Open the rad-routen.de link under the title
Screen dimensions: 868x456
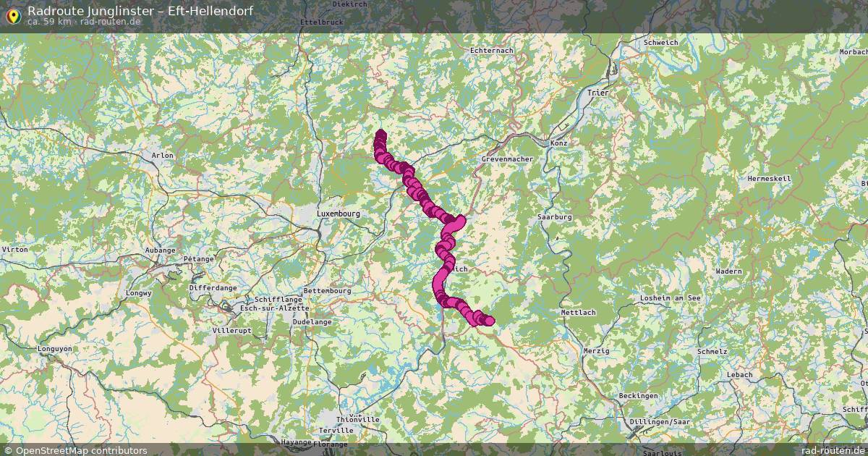point(110,22)
